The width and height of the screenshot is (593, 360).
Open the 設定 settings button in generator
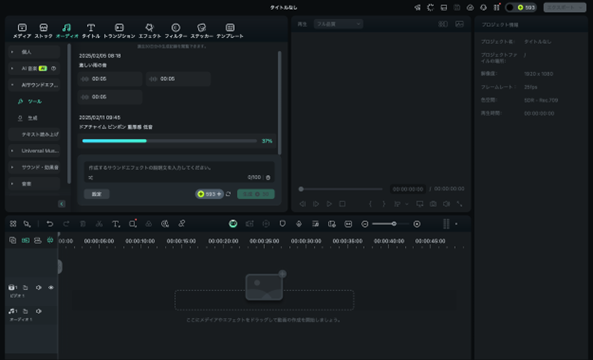click(x=96, y=194)
